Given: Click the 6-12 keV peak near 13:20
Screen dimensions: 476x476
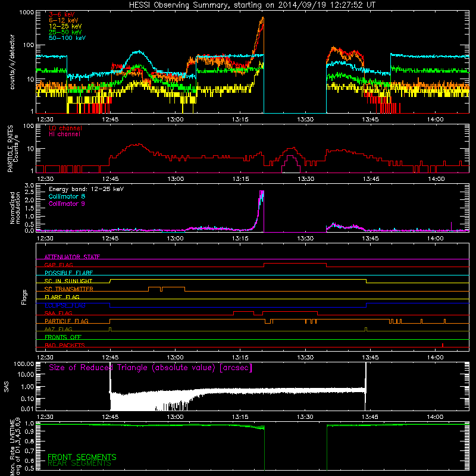Looking at the screenshot, I should 262,19.
